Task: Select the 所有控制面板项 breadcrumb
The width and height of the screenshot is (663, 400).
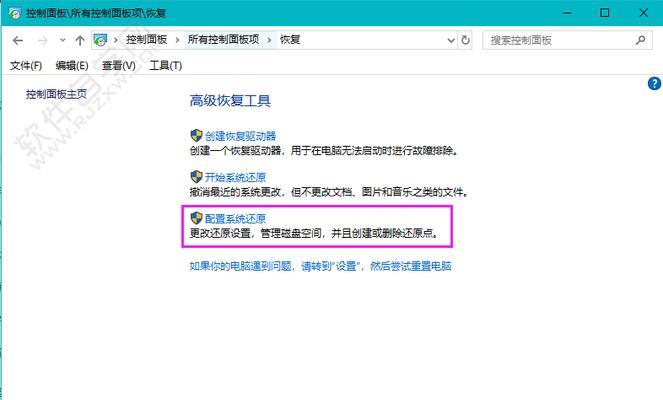Action: pos(224,40)
